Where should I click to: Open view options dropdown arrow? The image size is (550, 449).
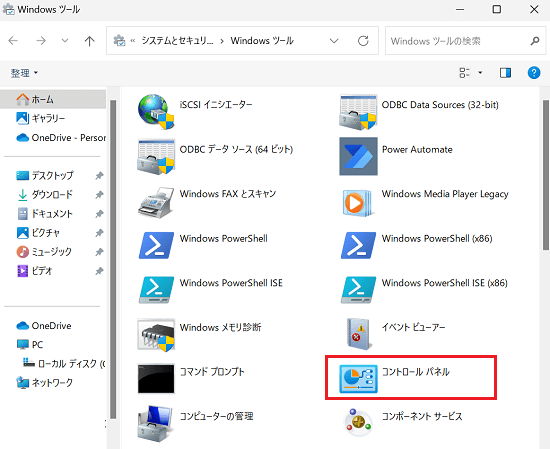pos(480,73)
